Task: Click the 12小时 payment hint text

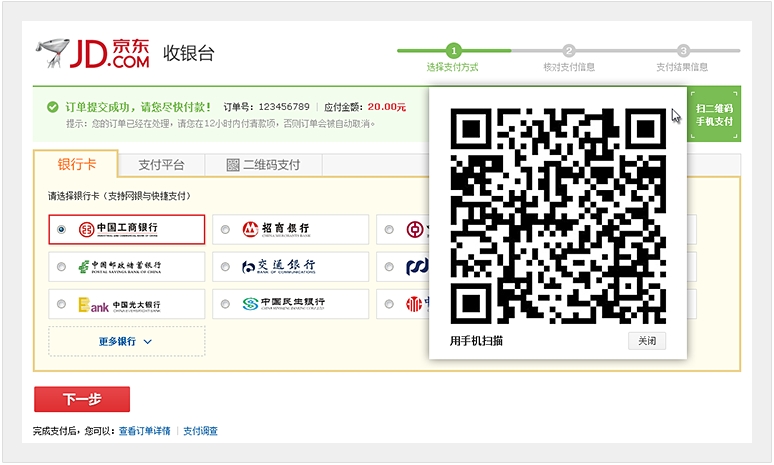Action: click(220, 123)
